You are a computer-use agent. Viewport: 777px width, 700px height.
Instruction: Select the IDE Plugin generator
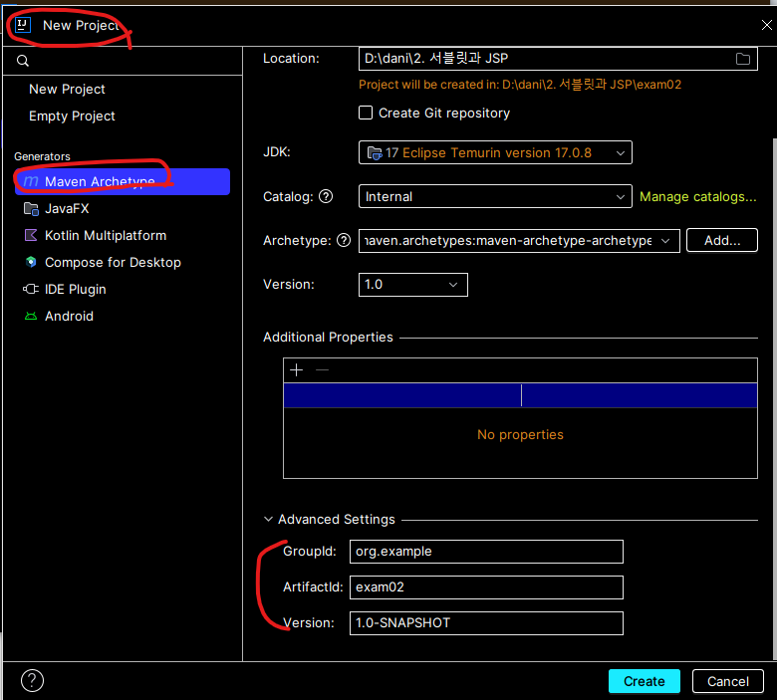point(123,289)
